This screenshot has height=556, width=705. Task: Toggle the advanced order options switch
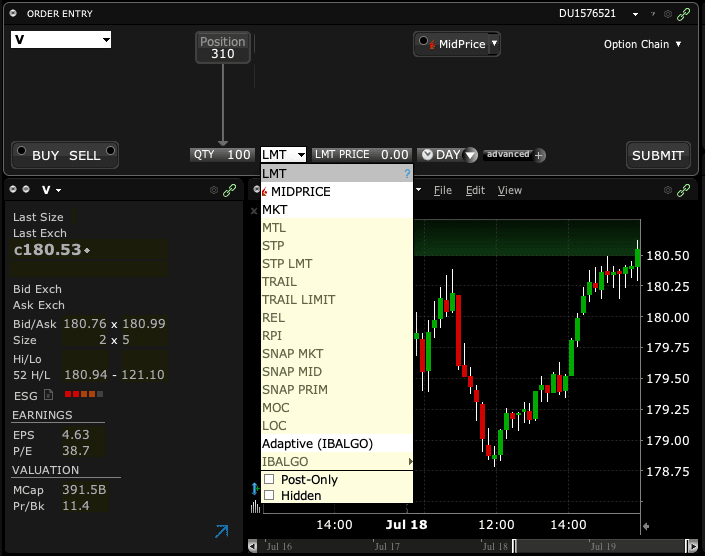click(508, 155)
